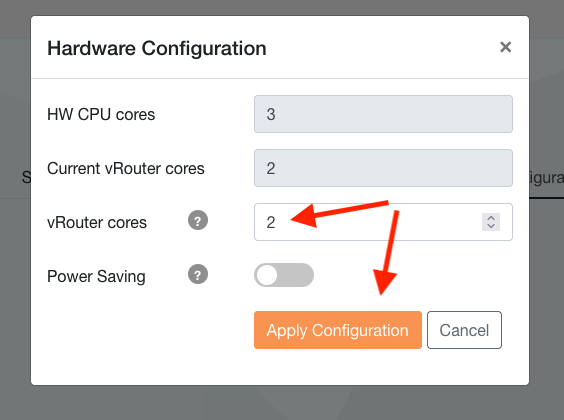Click the "Current vRouter cores" label text
This screenshot has width=564, height=420.
point(126,168)
